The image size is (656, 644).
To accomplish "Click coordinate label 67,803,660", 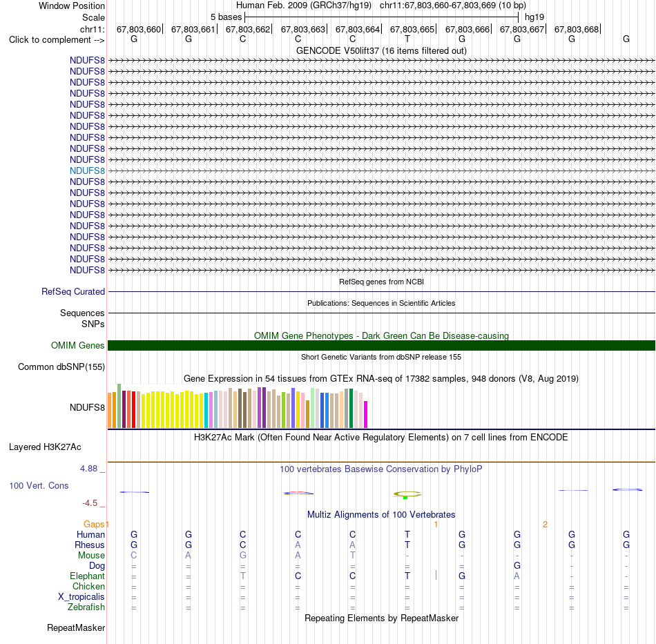I will coord(139,29).
